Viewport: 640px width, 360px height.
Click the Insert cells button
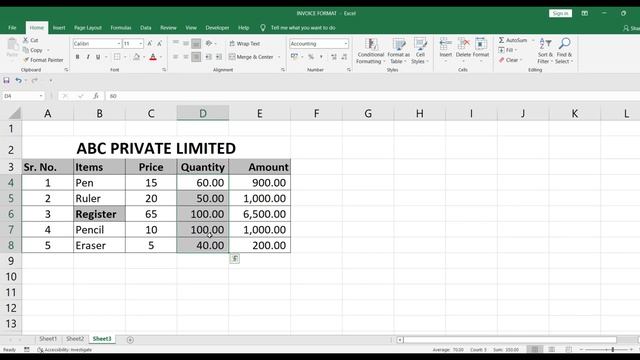pos(446,50)
